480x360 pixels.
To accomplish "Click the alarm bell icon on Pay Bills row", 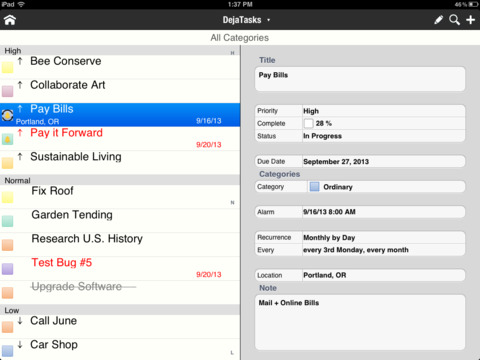I will (x=7, y=115).
